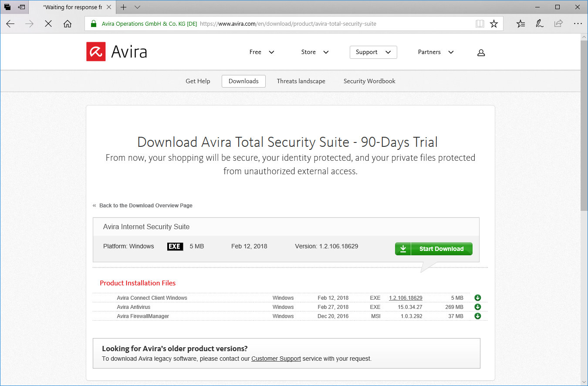Click the EXE file type badge
588x386 pixels.
point(175,247)
